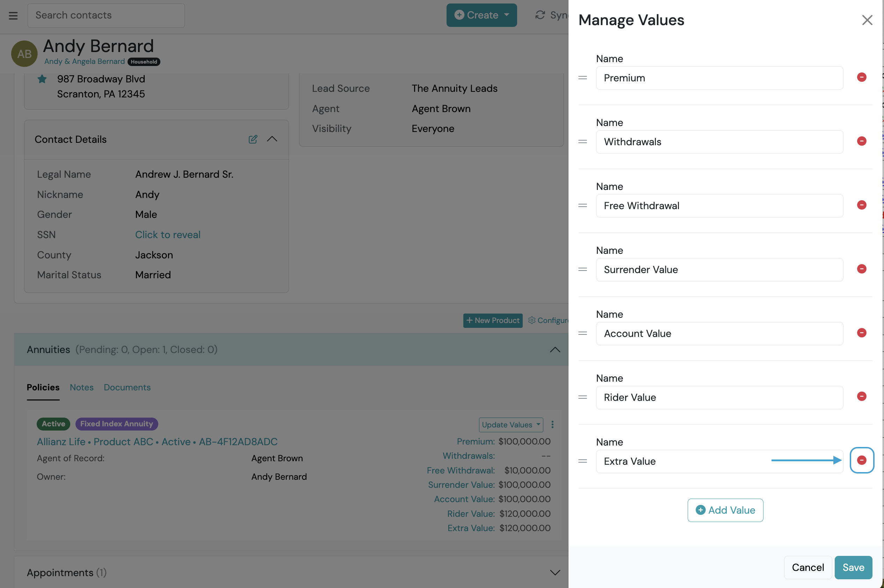Open Andy & Angela Bernard household link
The width and height of the screenshot is (884, 588).
coord(85,61)
